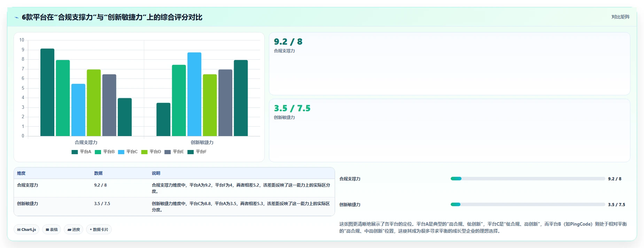
Task: Click the chart title about 6款平台
Action: pyautogui.click(x=112, y=17)
